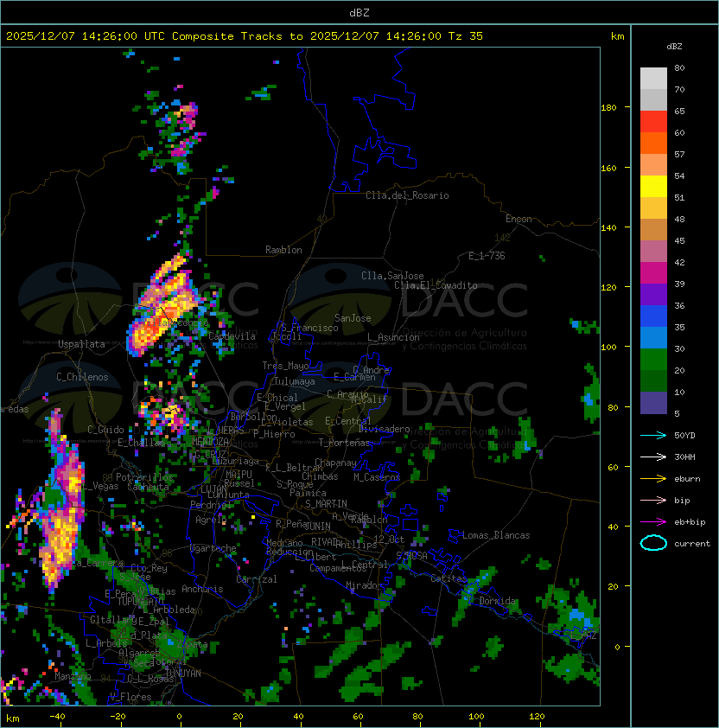Click the 'Capdevila' map label
This screenshot has width=719, height=728.
(232, 336)
